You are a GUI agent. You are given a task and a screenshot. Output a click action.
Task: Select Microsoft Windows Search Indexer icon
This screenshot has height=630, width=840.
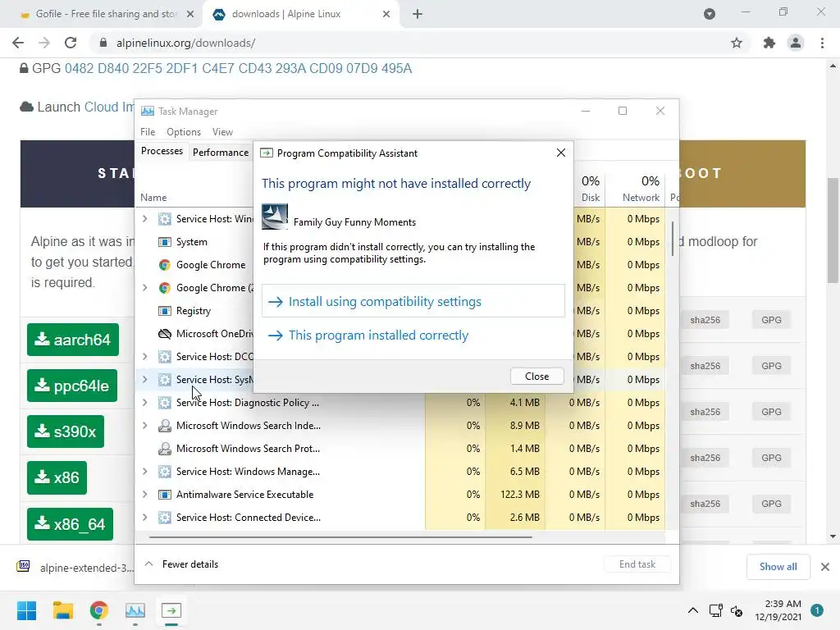164,426
